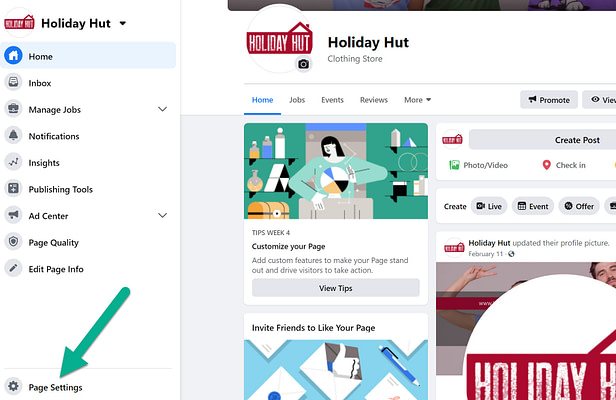Open Inbox from the sidebar icon
This screenshot has width=616, height=400.
(13, 83)
